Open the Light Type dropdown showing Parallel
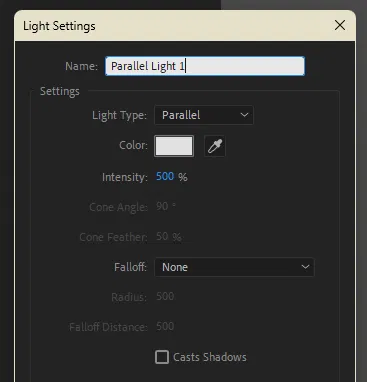Image resolution: width=367 pixels, height=382 pixels. (x=204, y=115)
